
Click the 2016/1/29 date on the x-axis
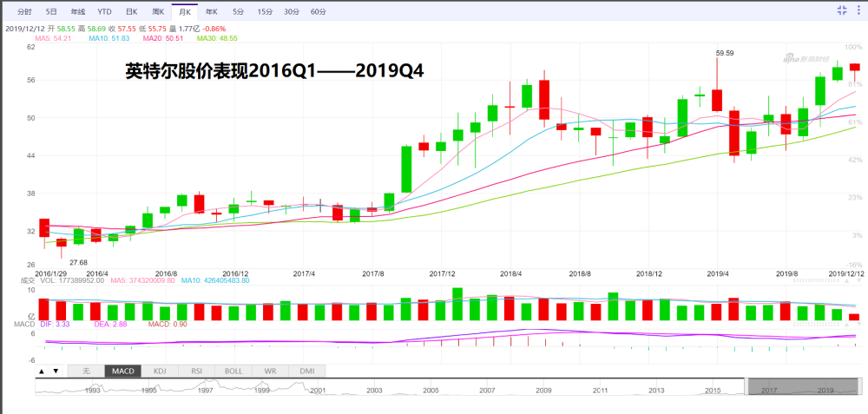51,273
